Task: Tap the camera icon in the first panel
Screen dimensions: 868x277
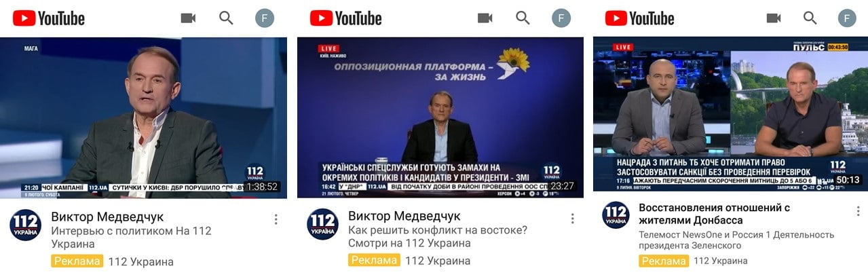Action: point(188,18)
